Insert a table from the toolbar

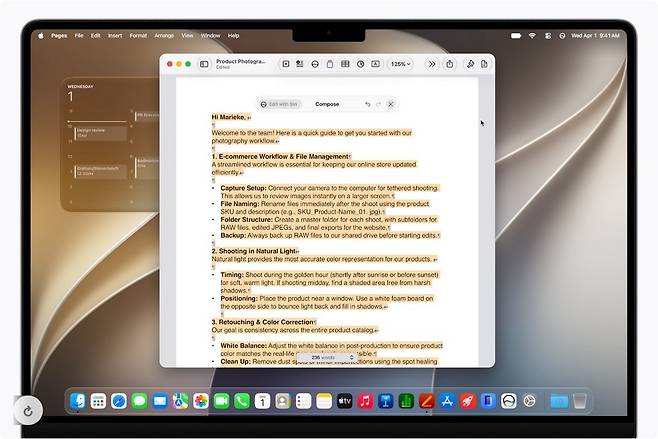click(x=345, y=64)
